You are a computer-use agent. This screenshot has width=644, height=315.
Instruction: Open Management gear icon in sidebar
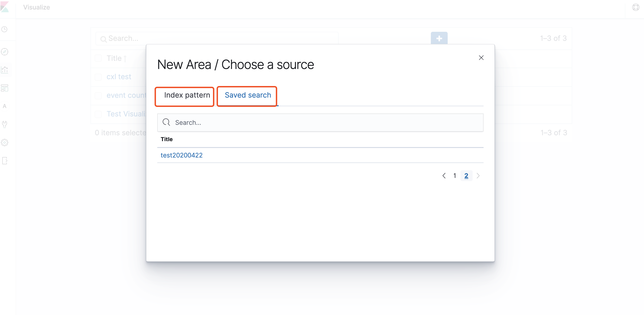click(x=5, y=143)
